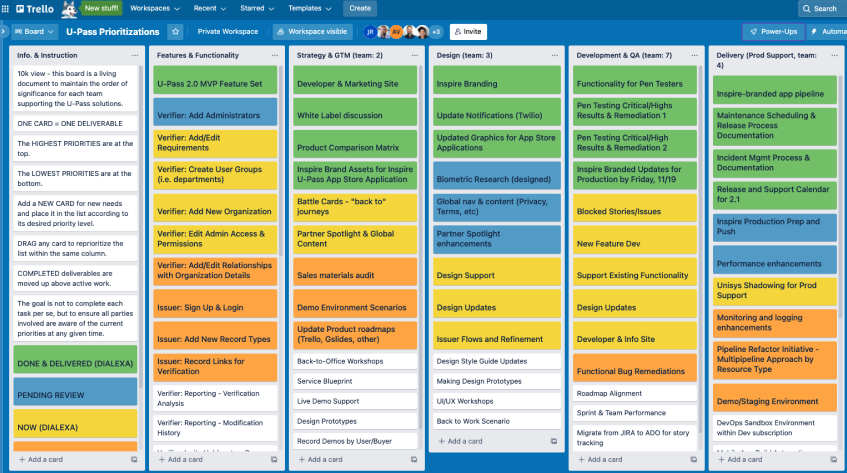Open the orange Issuer: Sign Up & Login card
The height and width of the screenshot is (473, 847).
(215, 304)
